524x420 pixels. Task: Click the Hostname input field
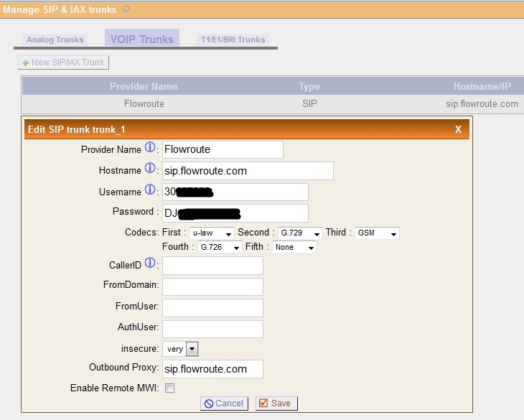point(248,171)
